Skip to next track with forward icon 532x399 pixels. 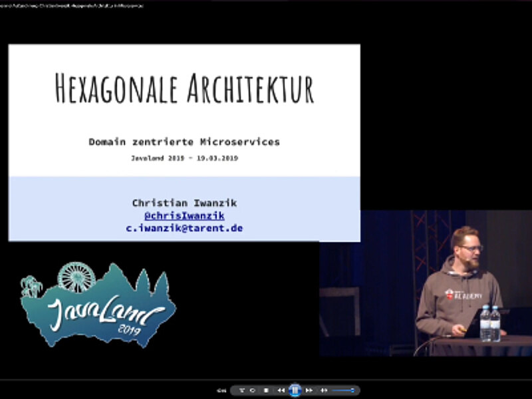click(309, 390)
